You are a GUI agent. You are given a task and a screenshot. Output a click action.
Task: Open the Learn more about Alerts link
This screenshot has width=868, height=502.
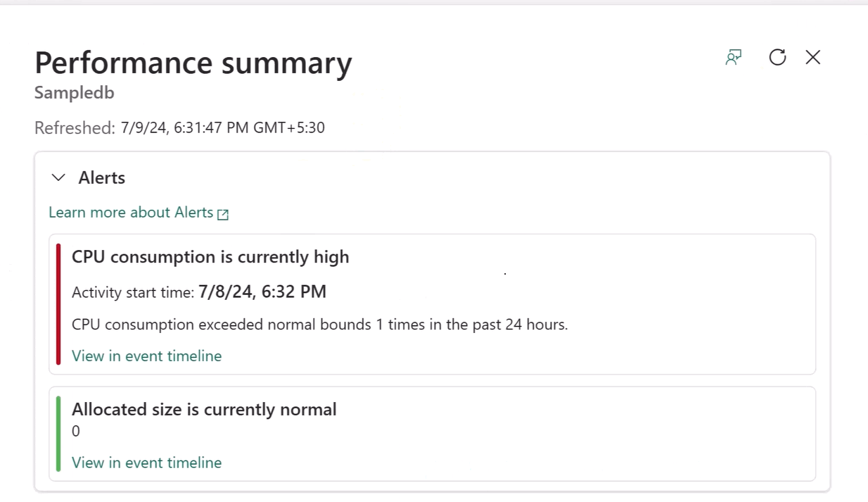click(x=131, y=213)
